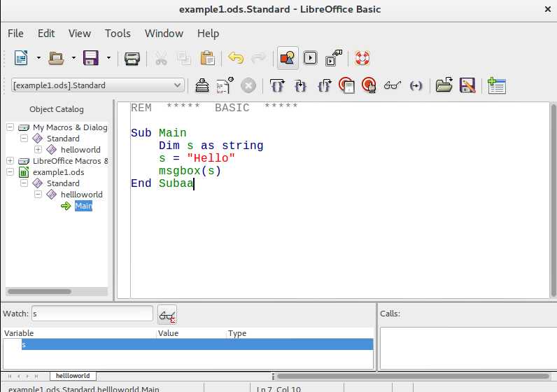Toggle the Object Catalog icon
Screen dimensions: 557x392
coord(288,58)
